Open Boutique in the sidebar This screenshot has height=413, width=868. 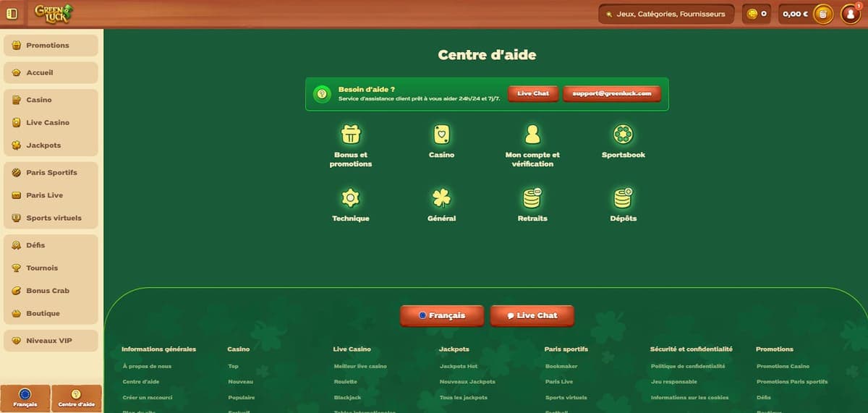(x=51, y=313)
